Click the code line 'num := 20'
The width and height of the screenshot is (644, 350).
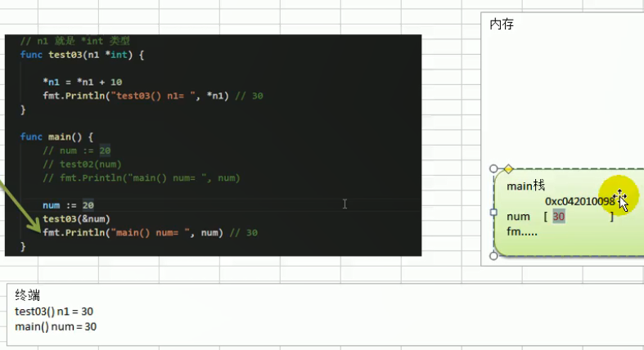(68, 205)
